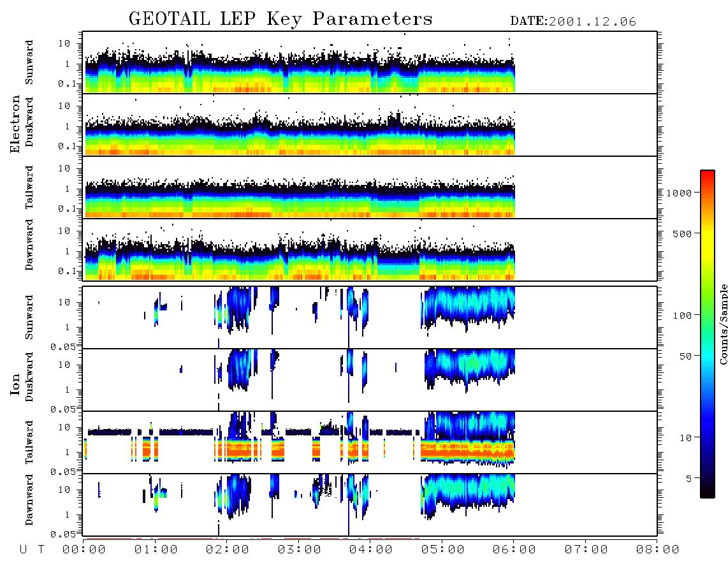
Task: Click the Electron Sunward spectrogram panel
Action: [x=370, y=62]
